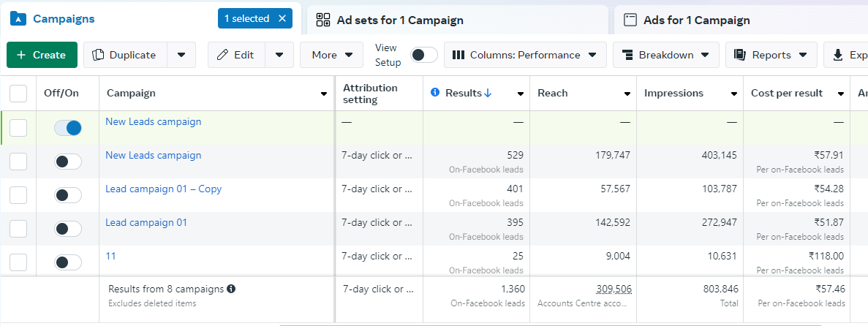Screen dimensions: 868x326
Task: Click the Duplicate button
Action: point(125,55)
